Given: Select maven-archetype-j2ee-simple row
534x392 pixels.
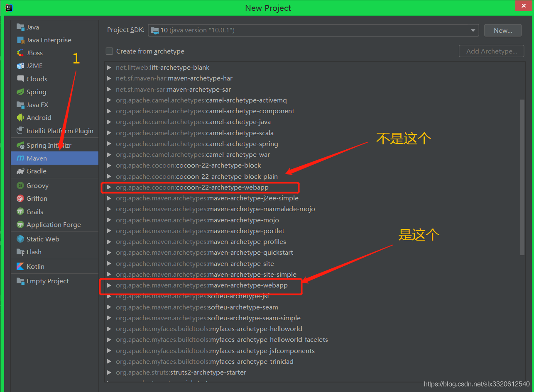Looking at the screenshot, I should click(x=314, y=198).
